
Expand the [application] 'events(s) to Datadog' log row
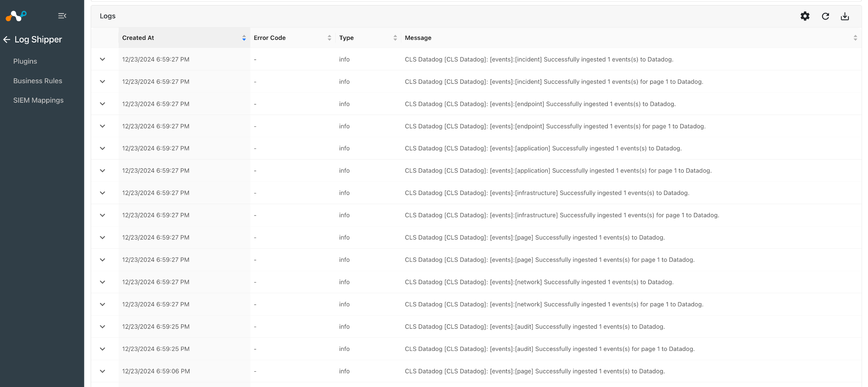pyautogui.click(x=103, y=149)
